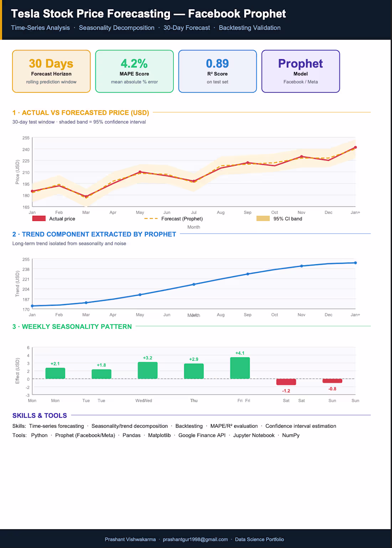The image size is (392, 548).
Task: Click the Jan+ endpoint on the actual price line
Action: (x=355, y=147)
